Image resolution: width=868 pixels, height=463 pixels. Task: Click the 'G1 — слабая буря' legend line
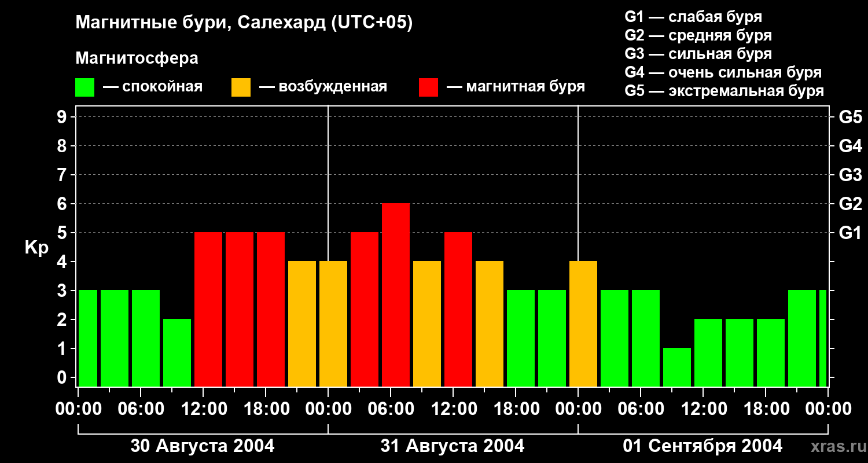coord(693,17)
